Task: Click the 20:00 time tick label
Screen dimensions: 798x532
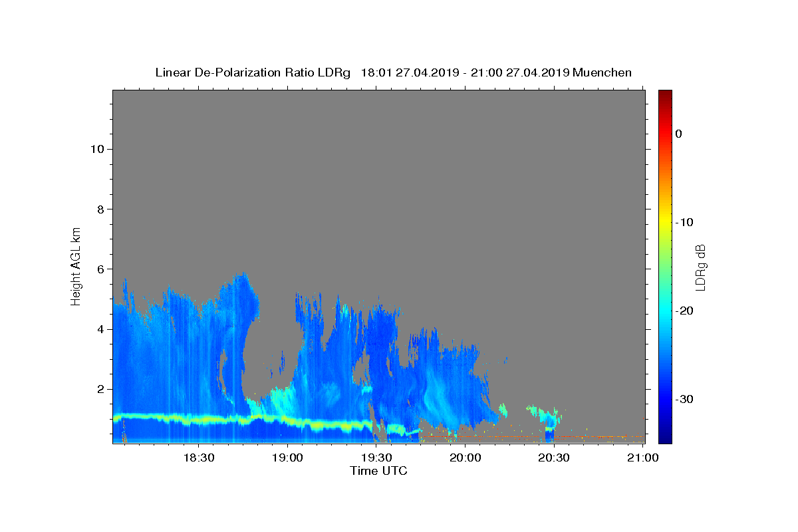Action: pyautogui.click(x=465, y=458)
